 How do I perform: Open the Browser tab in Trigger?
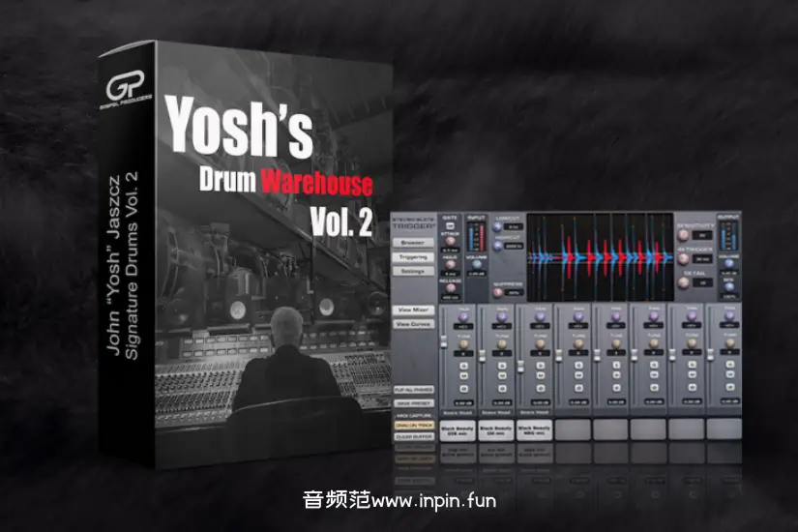coord(413,243)
